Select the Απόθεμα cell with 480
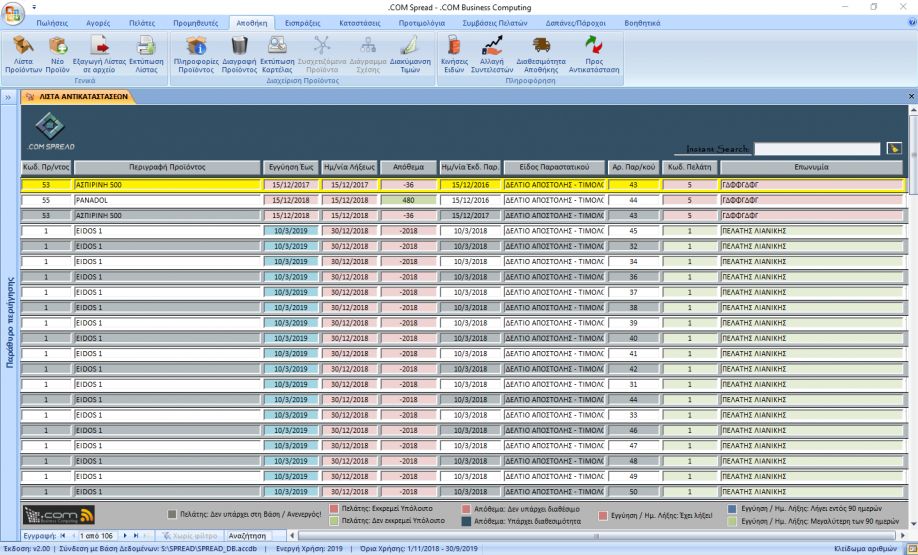 (x=409, y=200)
